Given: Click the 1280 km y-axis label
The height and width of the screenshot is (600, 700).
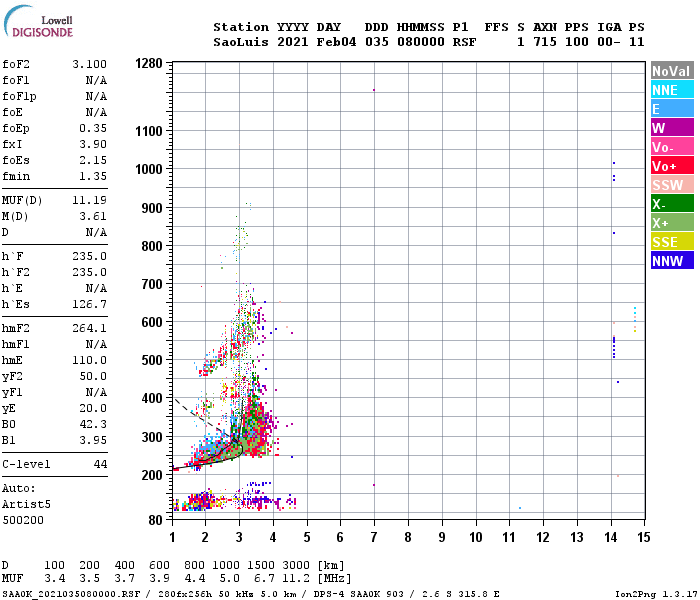Looking at the screenshot, I should click(149, 63).
